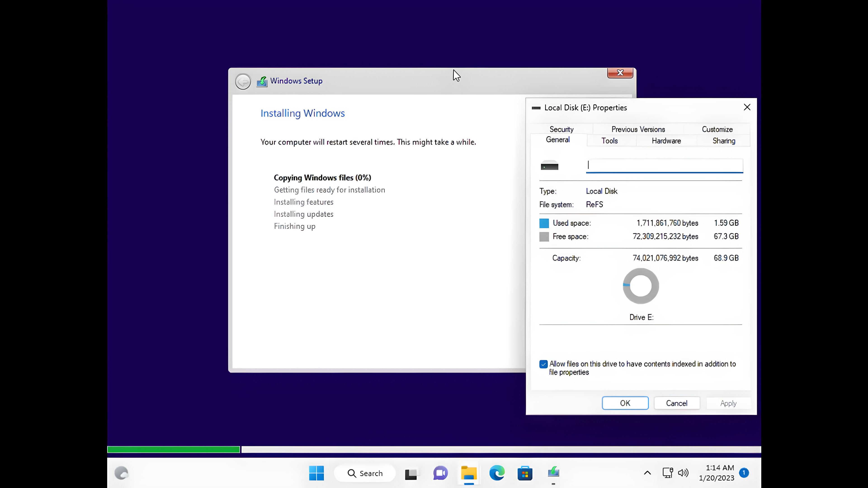Toggle content indexing checkbox for Drive E
The width and height of the screenshot is (868, 488).
point(544,364)
